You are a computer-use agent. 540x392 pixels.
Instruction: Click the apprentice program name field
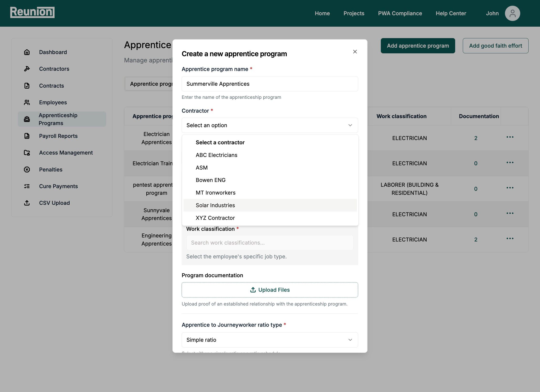[x=270, y=84]
